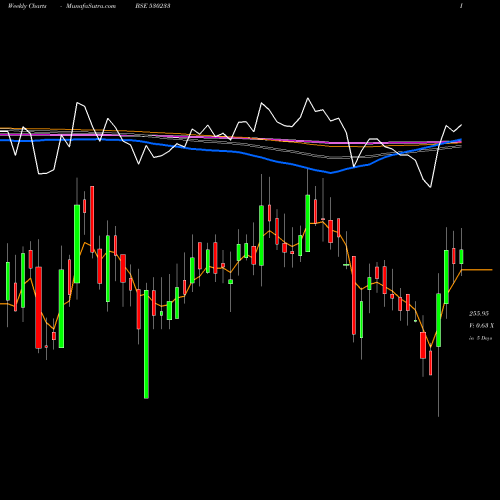
Task: Click the "V: 0.63 X" volume text
Action: click(481, 326)
